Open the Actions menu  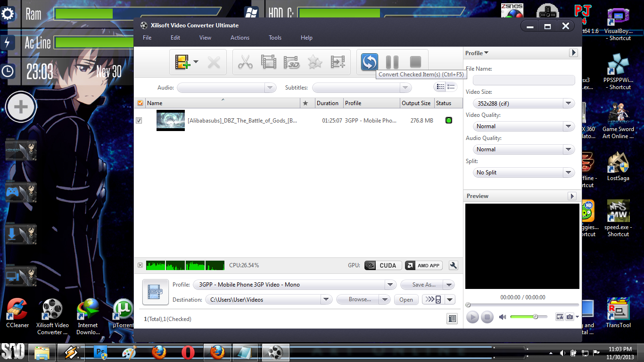point(240,38)
